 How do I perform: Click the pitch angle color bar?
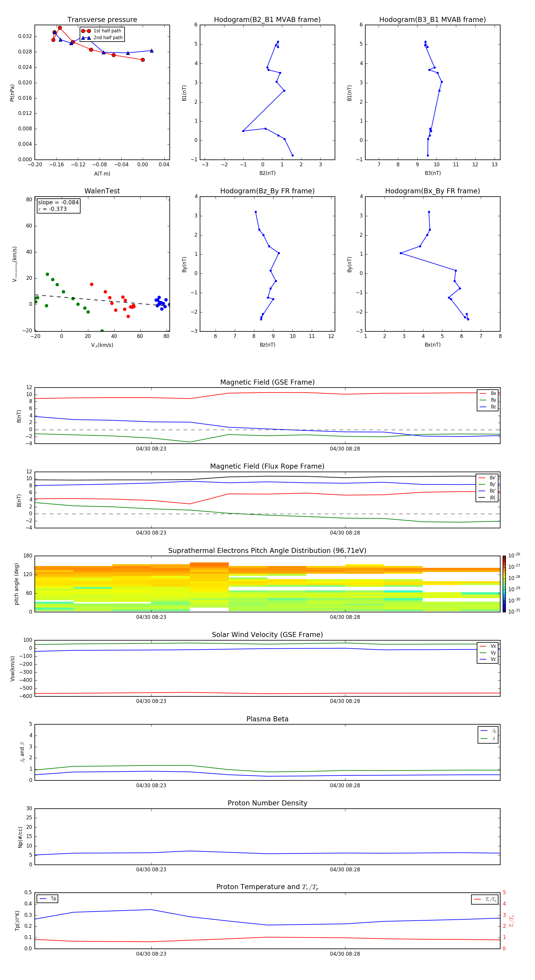pos(504,584)
